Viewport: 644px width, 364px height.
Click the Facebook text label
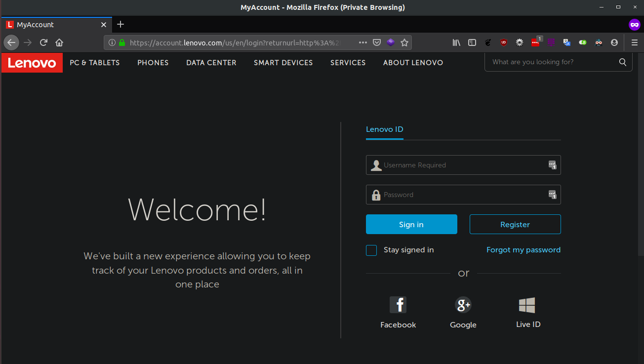click(x=398, y=325)
